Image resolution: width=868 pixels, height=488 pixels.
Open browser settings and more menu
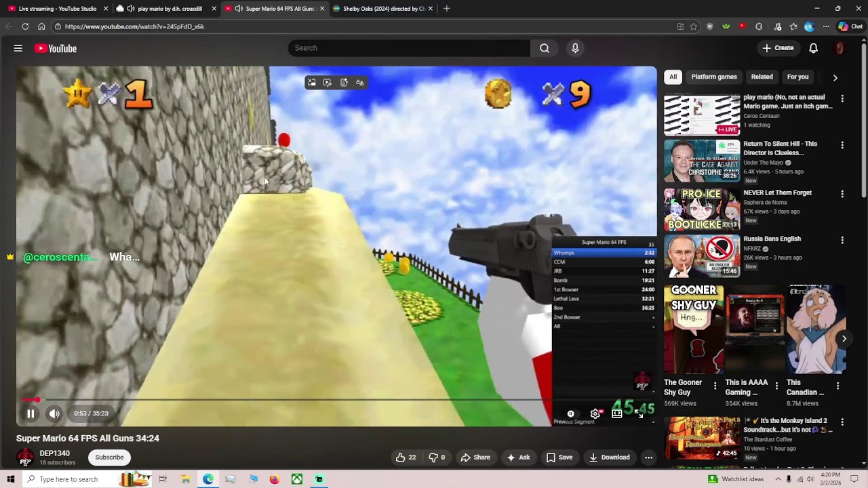click(826, 26)
